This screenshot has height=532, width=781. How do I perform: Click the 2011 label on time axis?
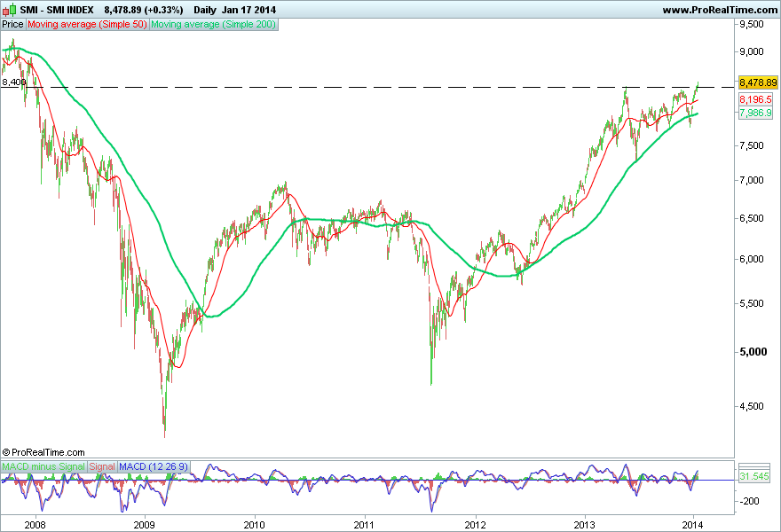(364, 525)
